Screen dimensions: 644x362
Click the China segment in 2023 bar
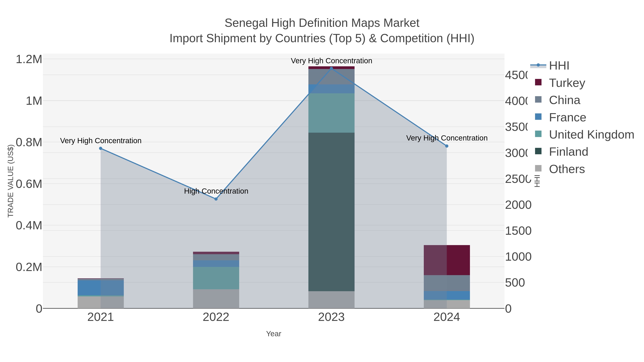[331, 77]
